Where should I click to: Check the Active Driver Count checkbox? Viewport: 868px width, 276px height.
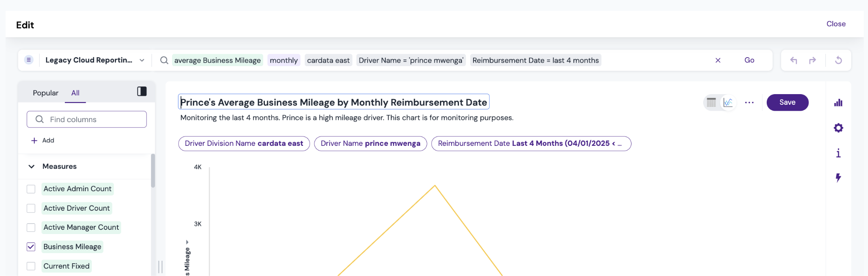tap(31, 208)
